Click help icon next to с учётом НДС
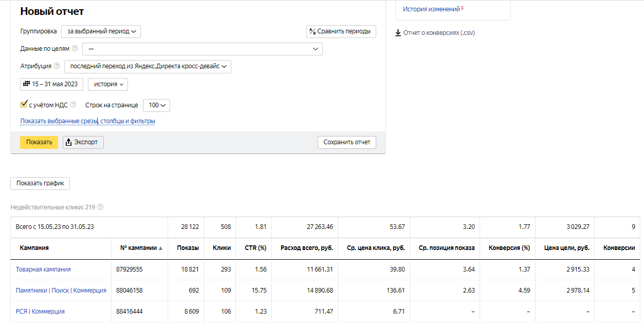The height and width of the screenshot is (328, 644). pos(73,105)
